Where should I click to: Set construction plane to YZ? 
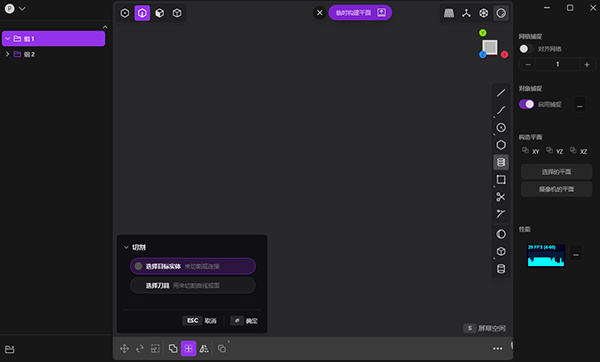554,151
